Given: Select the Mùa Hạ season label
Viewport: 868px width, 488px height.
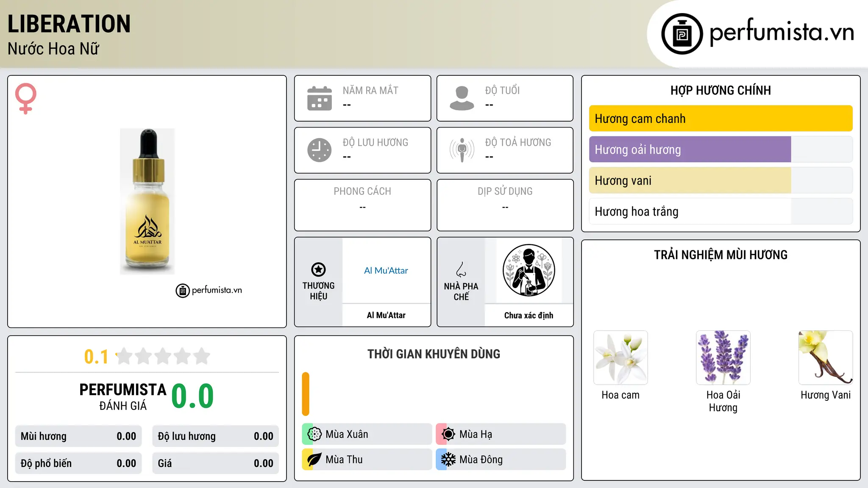Looking at the screenshot, I should (x=476, y=434).
